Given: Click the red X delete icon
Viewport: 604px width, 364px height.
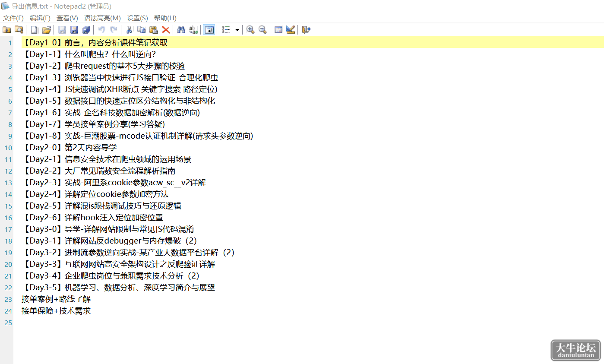Looking at the screenshot, I should (x=165, y=30).
